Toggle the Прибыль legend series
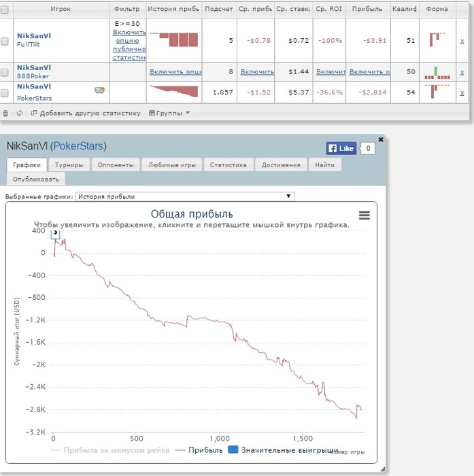The height and width of the screenshot is (476, 474). coord(199,450)
